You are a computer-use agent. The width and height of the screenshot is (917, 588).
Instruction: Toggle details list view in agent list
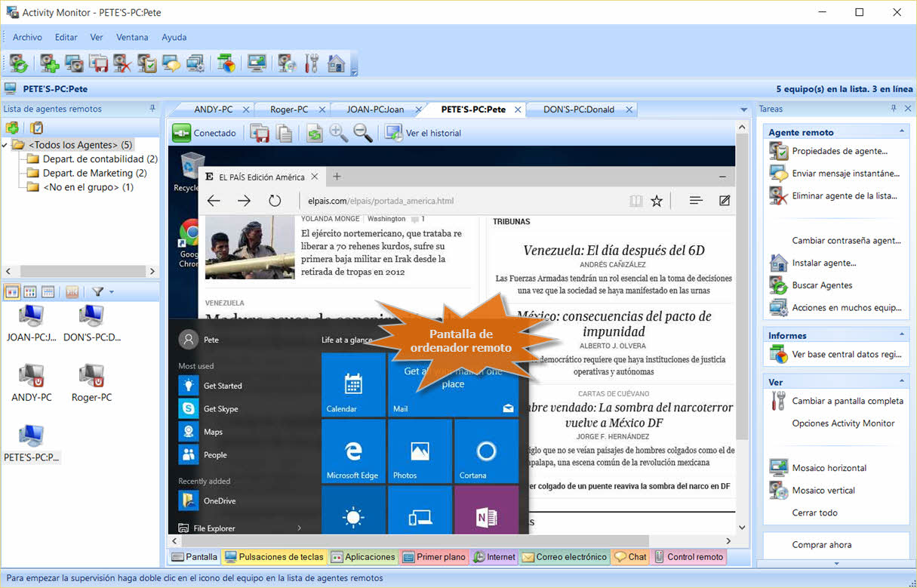(x=48, y=291)
